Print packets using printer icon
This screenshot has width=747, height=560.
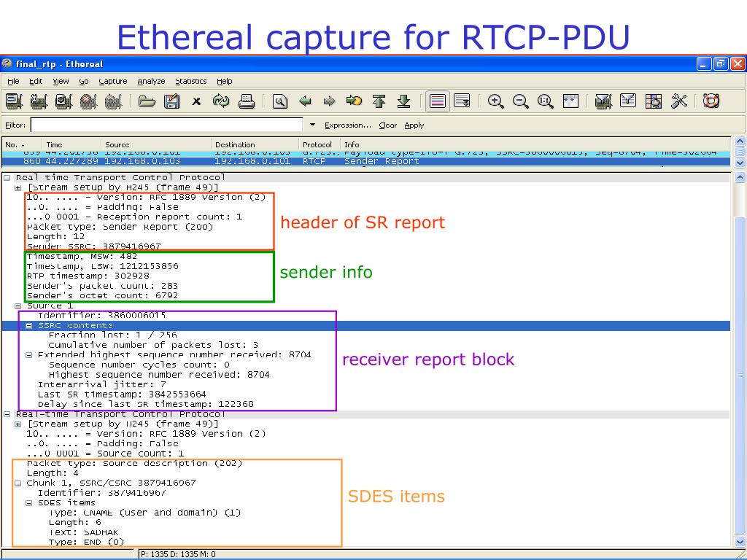(247, 101)
